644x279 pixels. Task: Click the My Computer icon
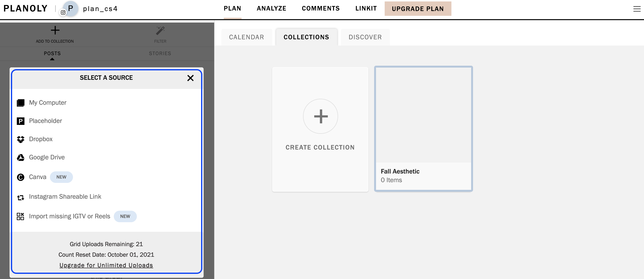click(20, 103)
